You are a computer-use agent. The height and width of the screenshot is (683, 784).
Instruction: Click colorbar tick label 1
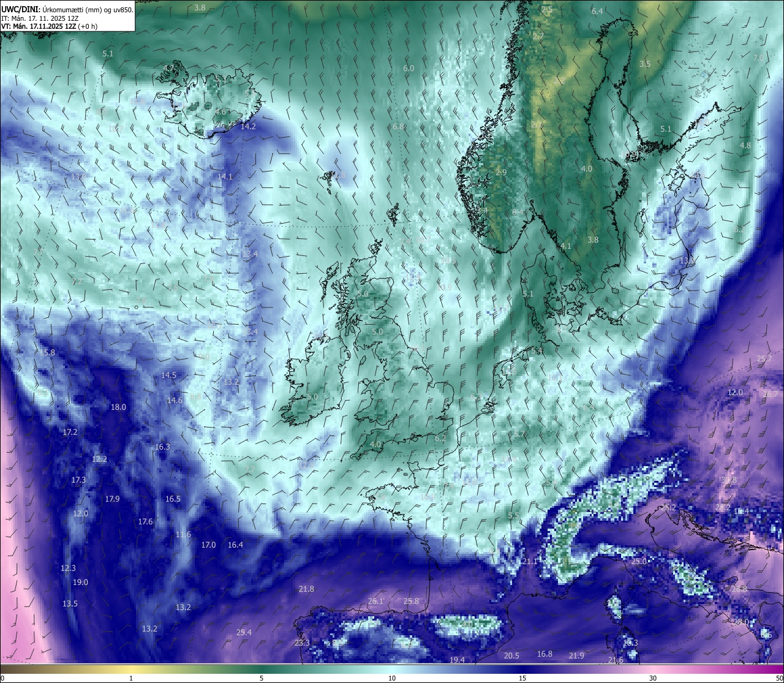(x=131, y=678)
